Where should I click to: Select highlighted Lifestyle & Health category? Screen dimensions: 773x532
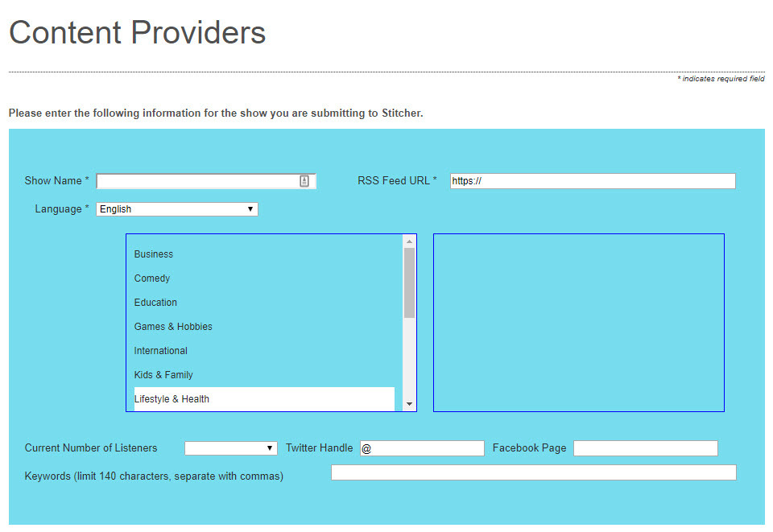pos(264,399)
